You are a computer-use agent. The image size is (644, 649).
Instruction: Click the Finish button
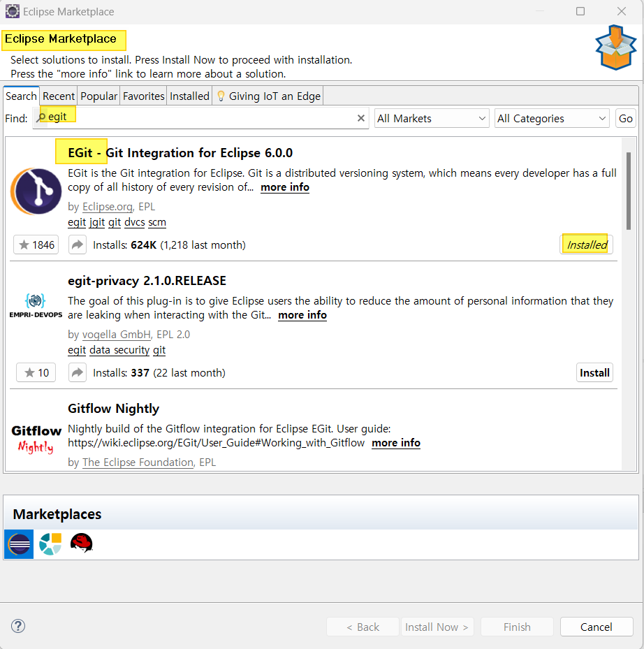coord(517,627)
